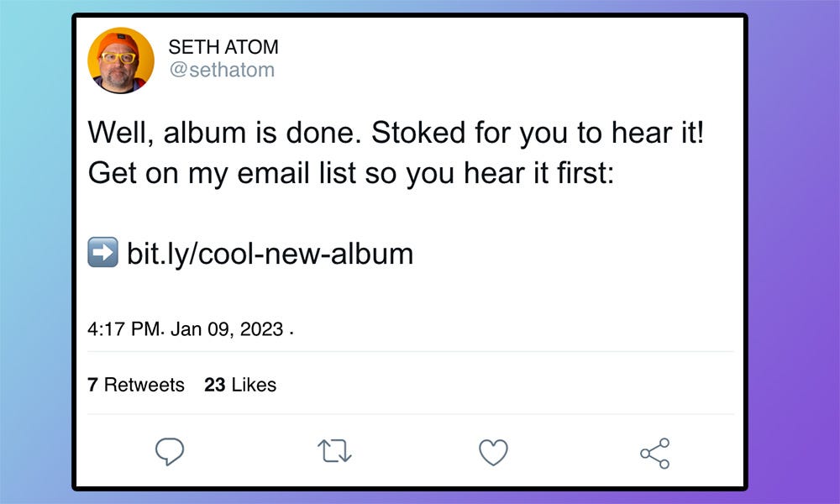
Task: Like the tweet with the heart icon
Action: pos(493,453)
